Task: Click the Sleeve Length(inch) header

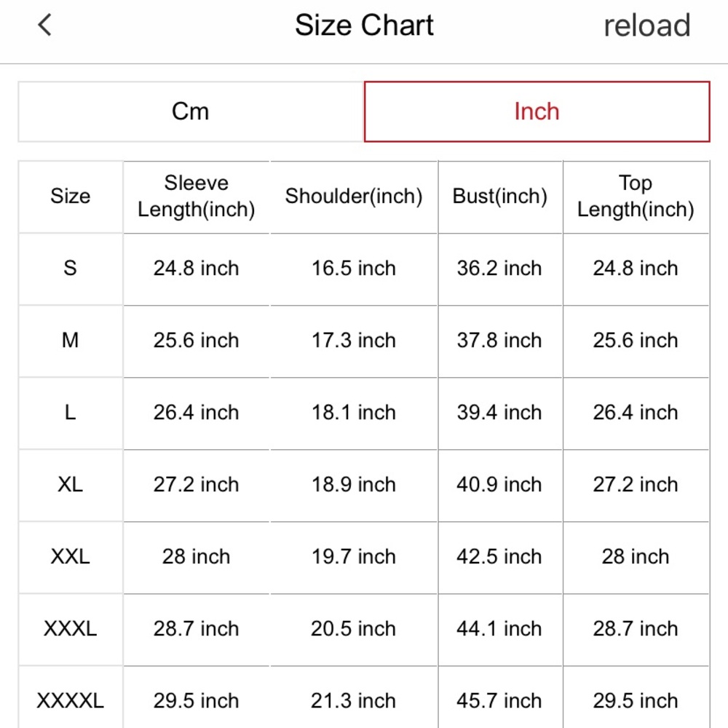Action: coord(197,197)
